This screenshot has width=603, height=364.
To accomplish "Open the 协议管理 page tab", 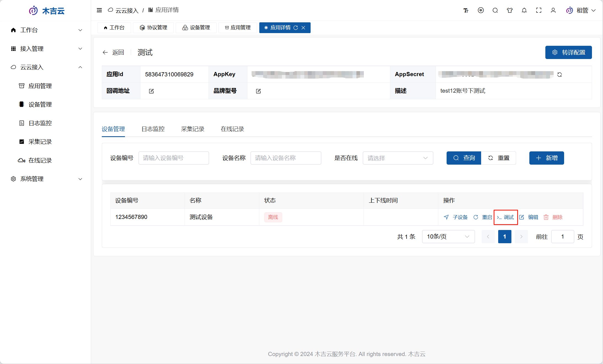I will [x=153, y=28].
